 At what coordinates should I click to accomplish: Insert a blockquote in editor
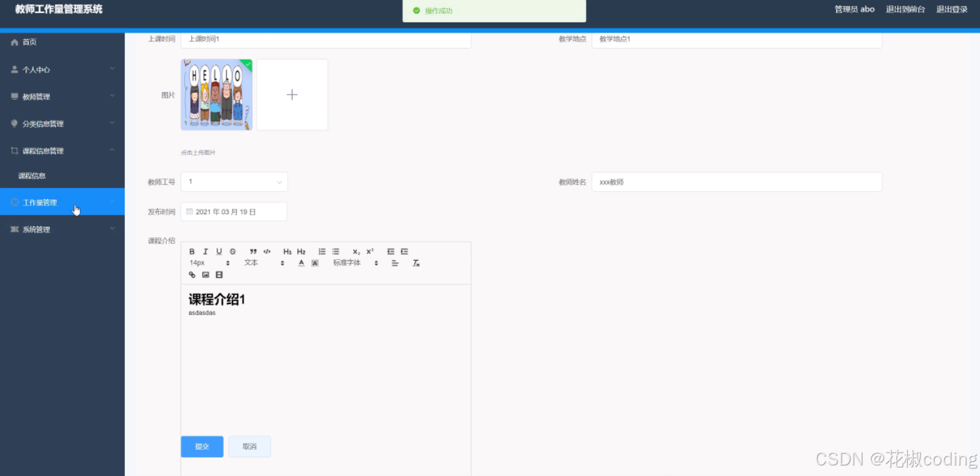pos(253,251)
